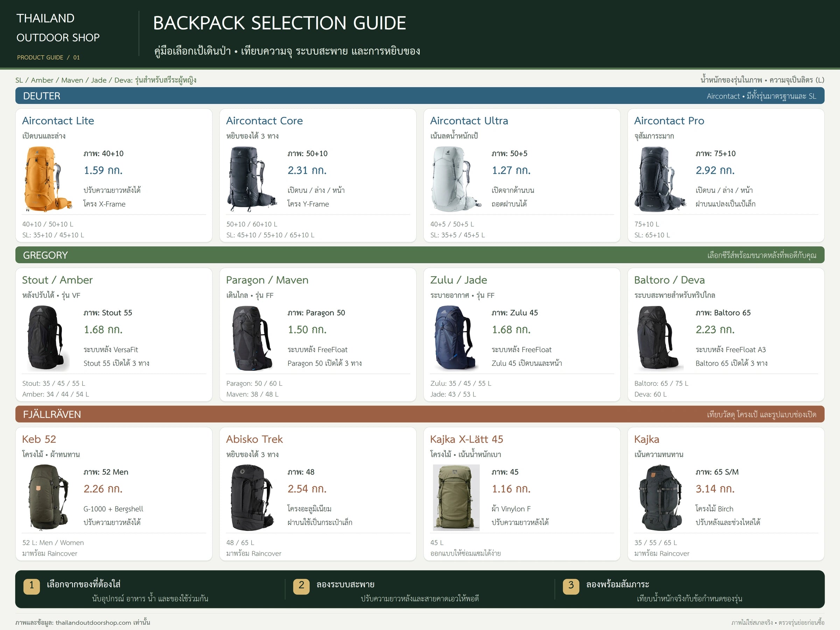
Task: Click 'ระบบหลัง FreeFloat A3' feature text
Action: pyautogui.click(x=731, y=349)
